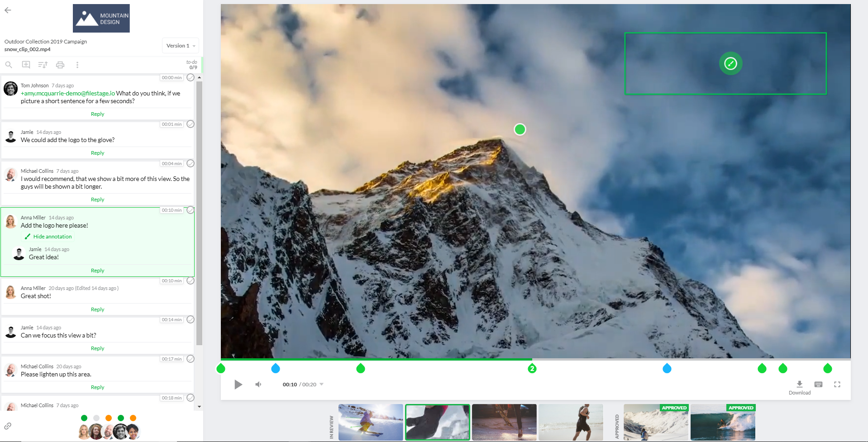
Task: Click Michael Collins's avatar on the lighten comment
Action: [x=11, y=370]
